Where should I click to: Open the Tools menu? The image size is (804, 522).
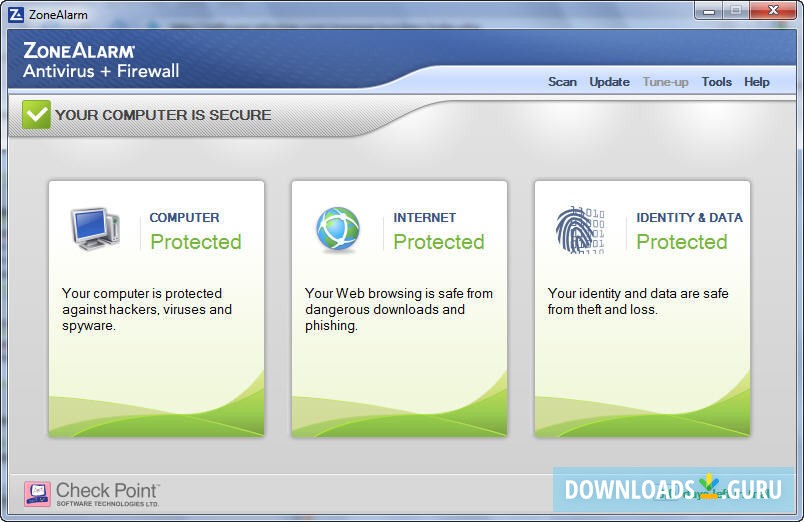coord(716,82)
